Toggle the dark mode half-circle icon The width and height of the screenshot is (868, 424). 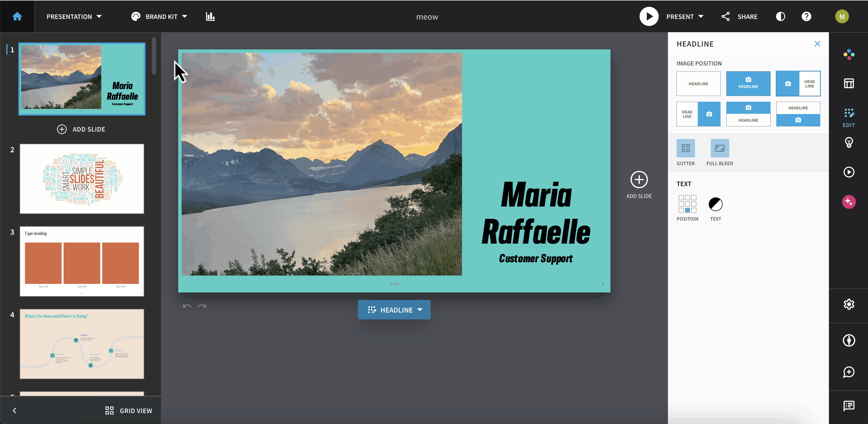(x=780, y=16)
